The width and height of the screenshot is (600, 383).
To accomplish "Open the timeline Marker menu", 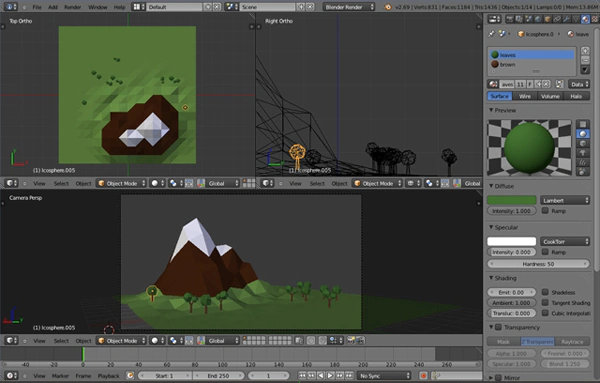I will tap(60, 376).
